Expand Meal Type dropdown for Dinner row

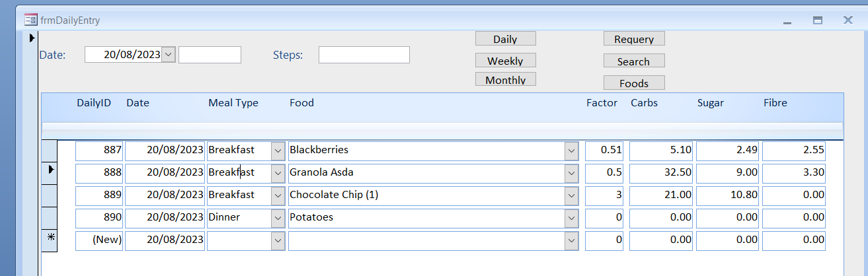(278, 218)
